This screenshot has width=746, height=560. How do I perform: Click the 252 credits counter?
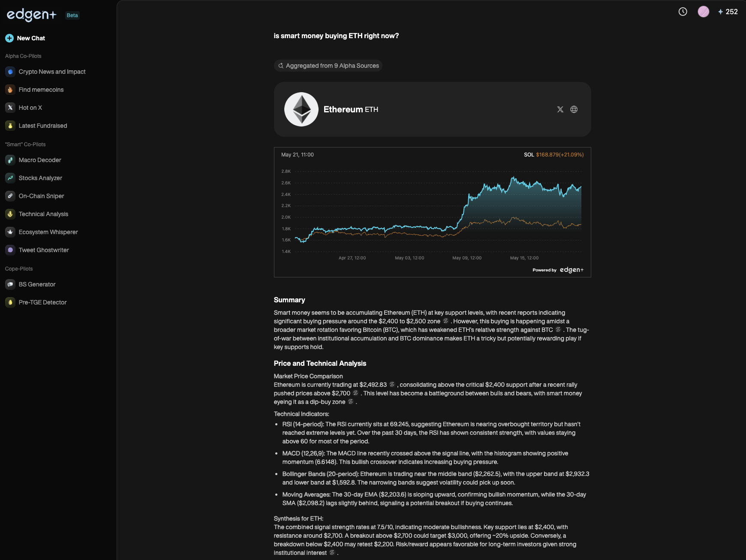click(x=728, y=12)
